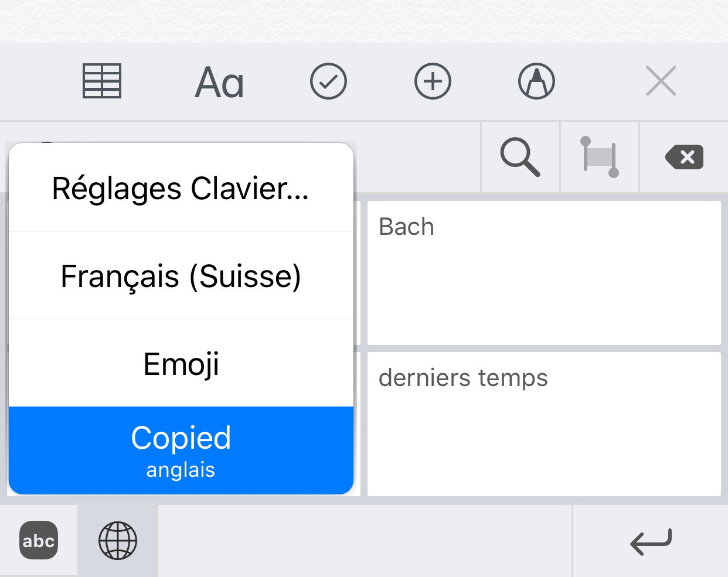
Task: Switch to the Emoji keyboard
Action: (x=181, y=363)
